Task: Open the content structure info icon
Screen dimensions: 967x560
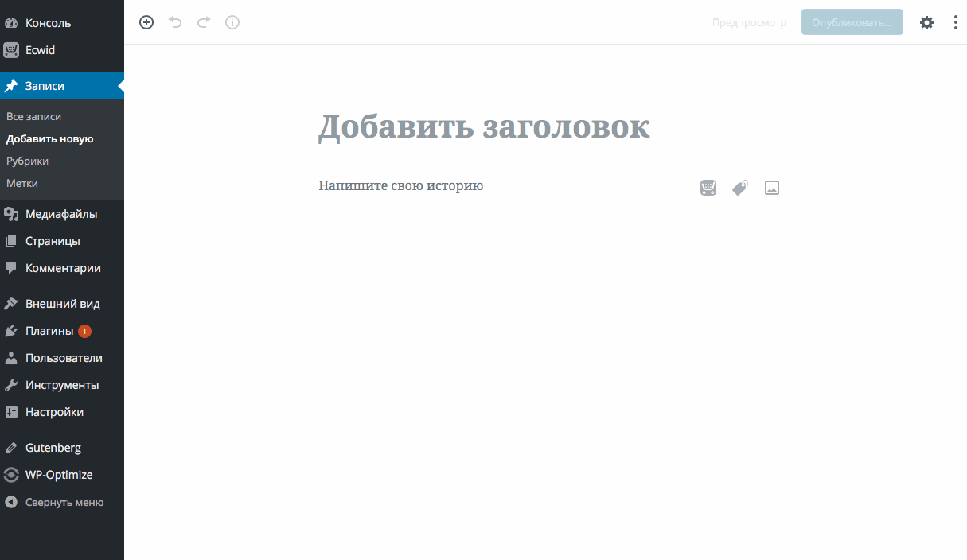Action: pyautogui.click(x=232, y=22)
